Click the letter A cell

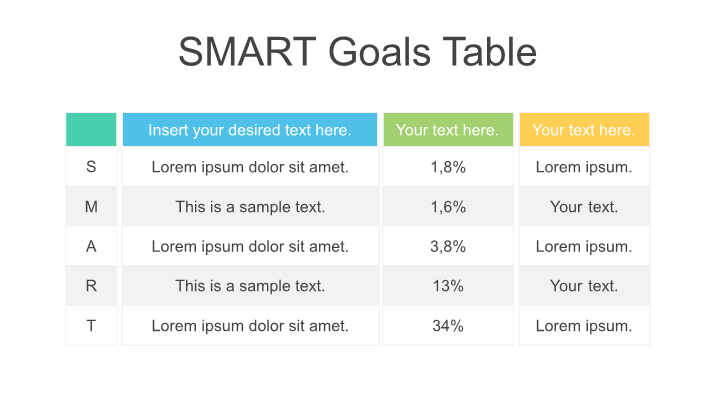tap(91, 246)
